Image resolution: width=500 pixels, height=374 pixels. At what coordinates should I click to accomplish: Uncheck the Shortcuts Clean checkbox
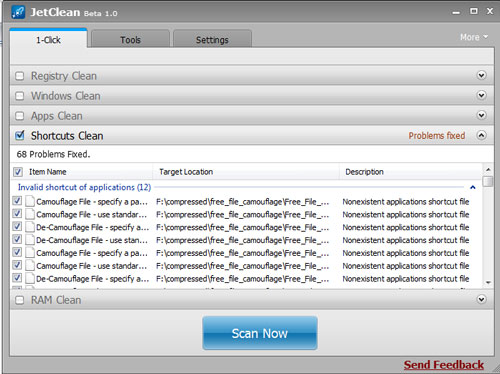point(20,135)
